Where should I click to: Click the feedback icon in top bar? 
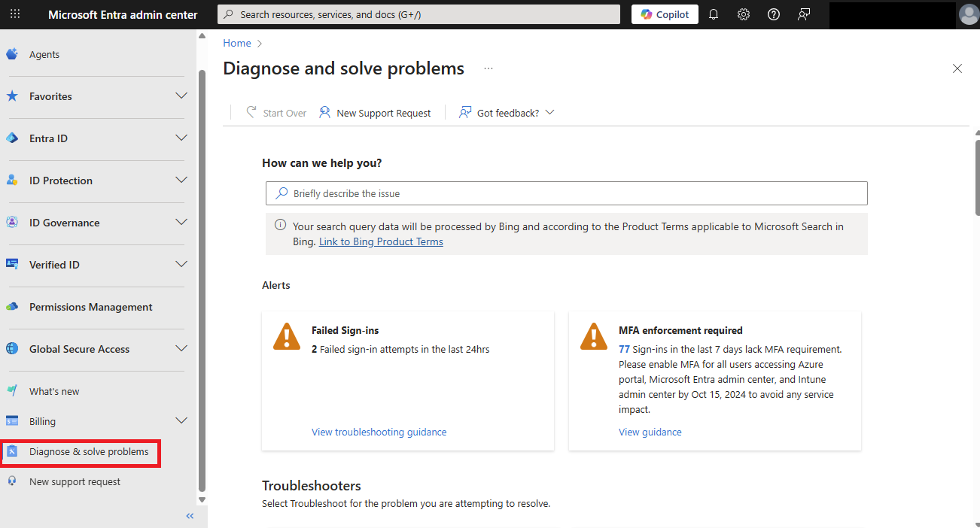pyautogui.click(x=804, y=14)
